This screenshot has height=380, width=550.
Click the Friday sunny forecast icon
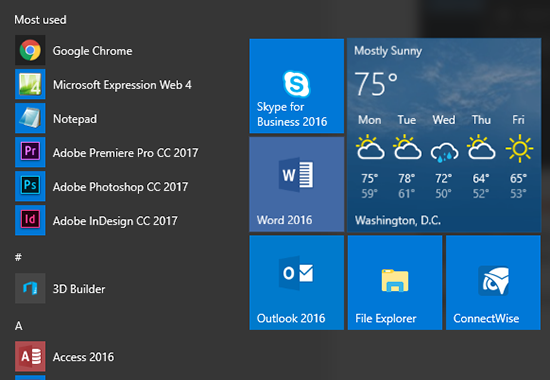click(x=519, y=148)
